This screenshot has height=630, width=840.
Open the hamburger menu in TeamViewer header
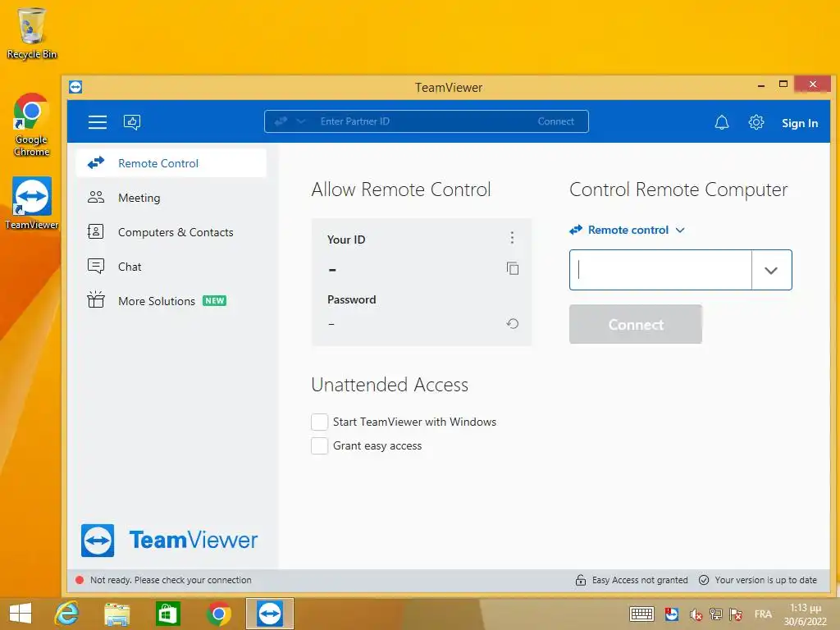tap(98, 122)
